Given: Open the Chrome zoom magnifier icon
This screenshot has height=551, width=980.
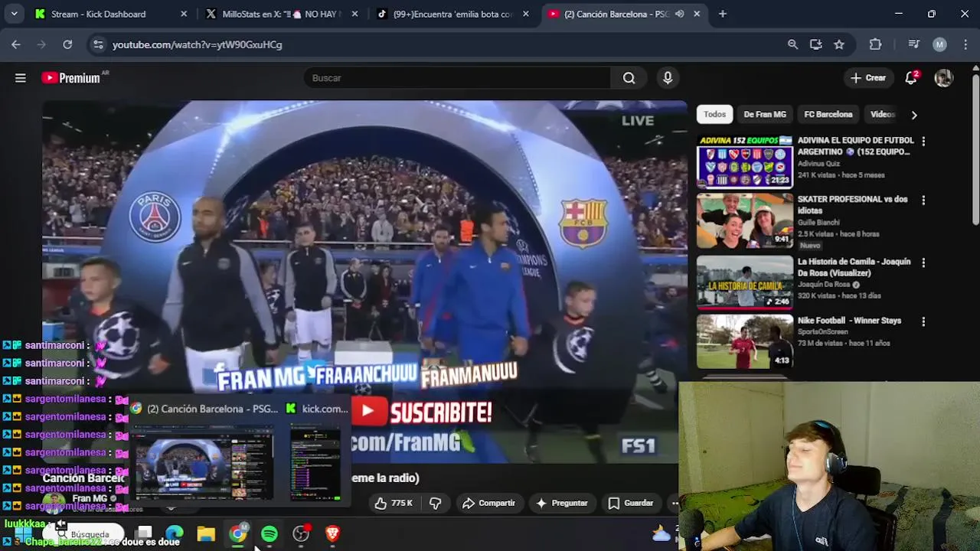Looking at the screenshot, I should (x=793, y=44).
